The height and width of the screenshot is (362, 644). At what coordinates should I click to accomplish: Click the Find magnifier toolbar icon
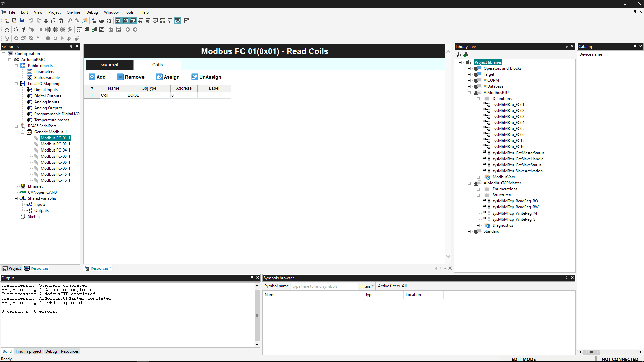pyautogui.click(x=70, y=21)
